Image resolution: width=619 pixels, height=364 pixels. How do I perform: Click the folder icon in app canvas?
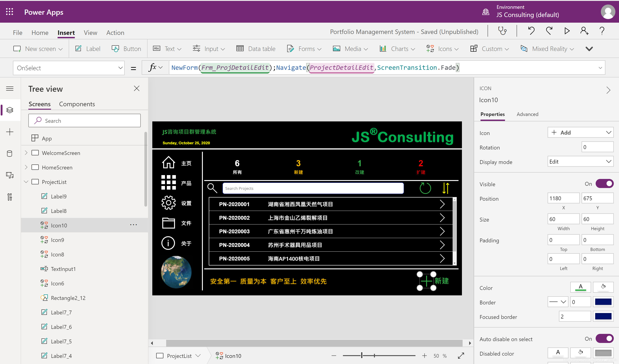click(x=168, y=223)
